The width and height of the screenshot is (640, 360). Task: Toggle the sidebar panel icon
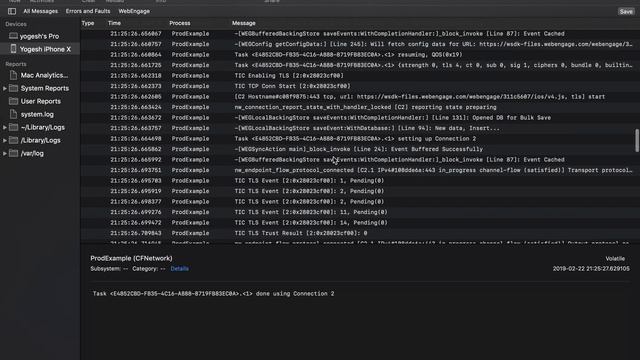[x=12, y=11]
